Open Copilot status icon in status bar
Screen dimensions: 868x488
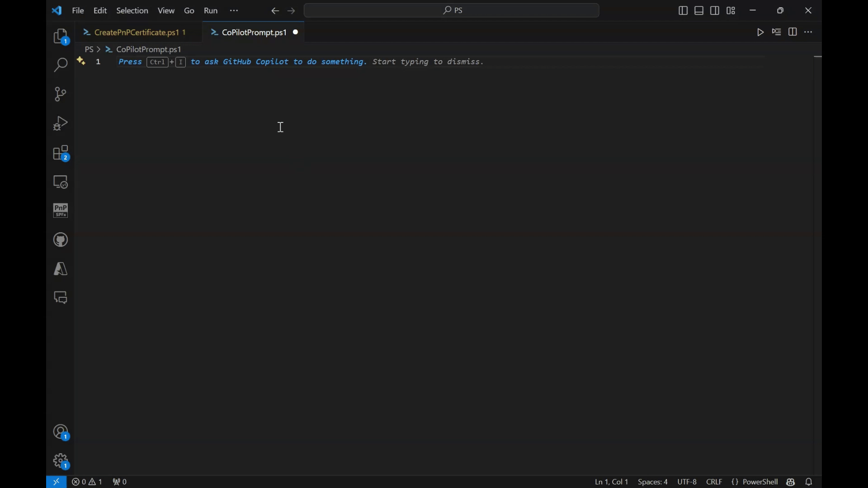[791, 482]
